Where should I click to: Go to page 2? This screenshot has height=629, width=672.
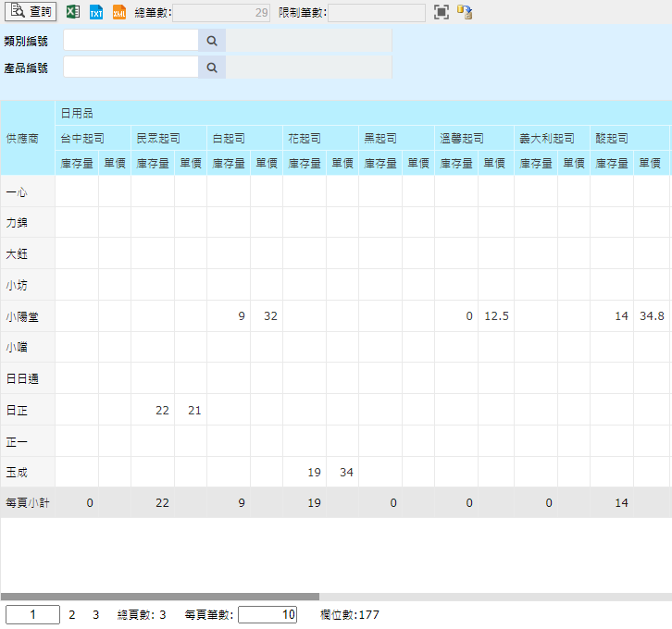tap(72, 615)
